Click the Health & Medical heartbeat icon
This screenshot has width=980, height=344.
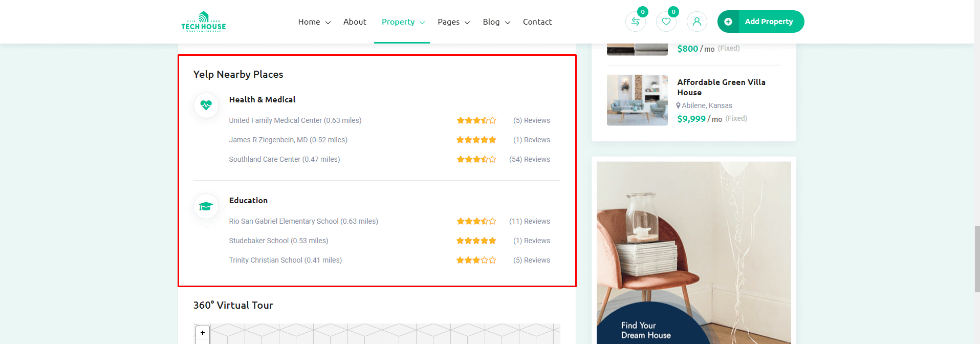pos(206,105)
